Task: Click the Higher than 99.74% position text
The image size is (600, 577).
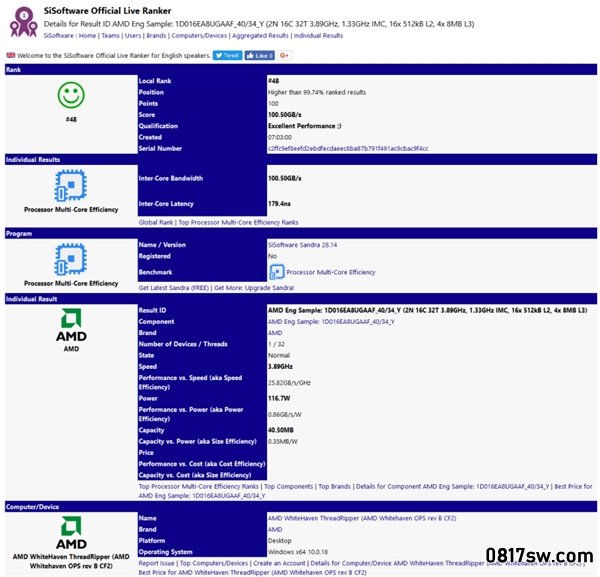Action: tap(317, 92)
